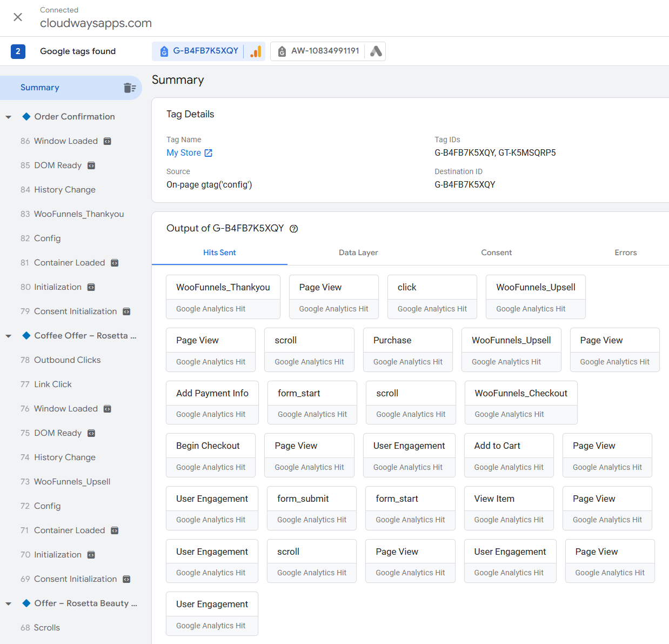
Task: Click the code icon on 70 Initialization
Action: point(91,555)
